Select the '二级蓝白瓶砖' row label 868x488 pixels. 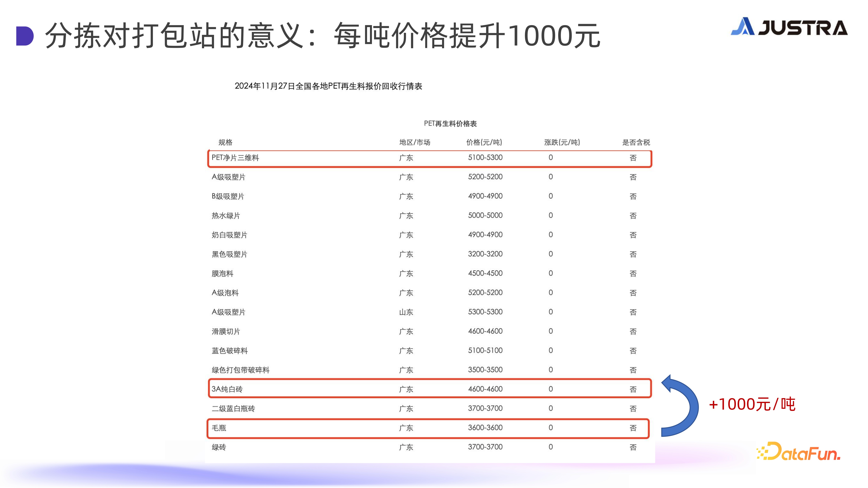click(233, 409)
